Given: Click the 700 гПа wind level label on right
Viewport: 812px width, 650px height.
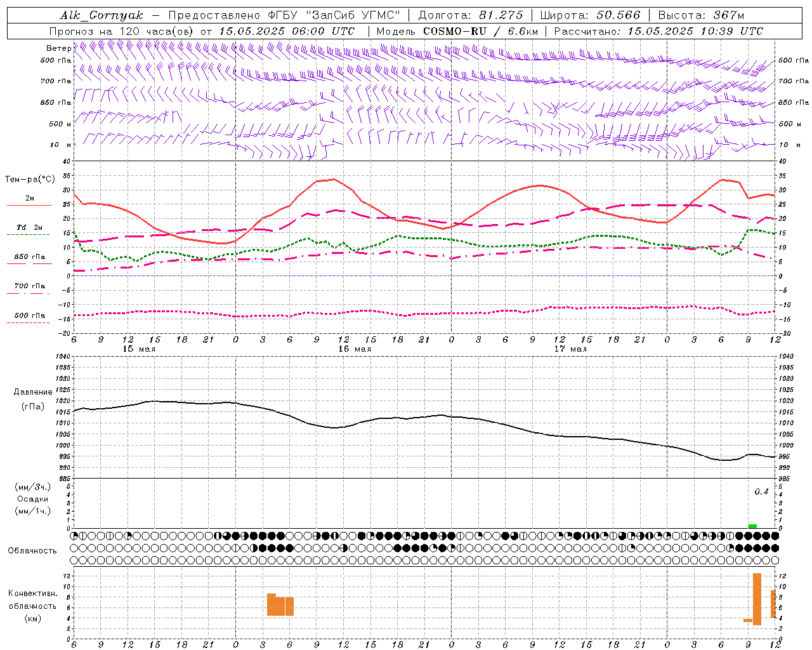Looking at the screenshot, I should (794, 81).
